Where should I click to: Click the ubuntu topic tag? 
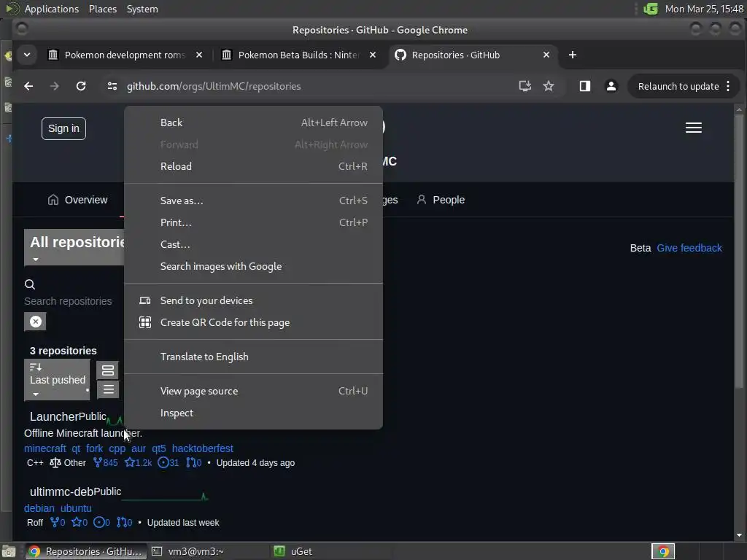click(x=76, y=508)
